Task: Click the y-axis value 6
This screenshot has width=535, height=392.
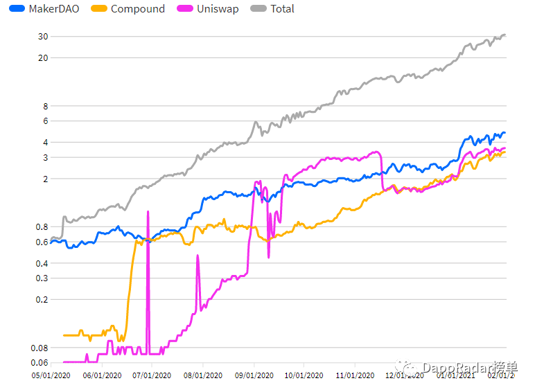Action: [x=45, y=121]
